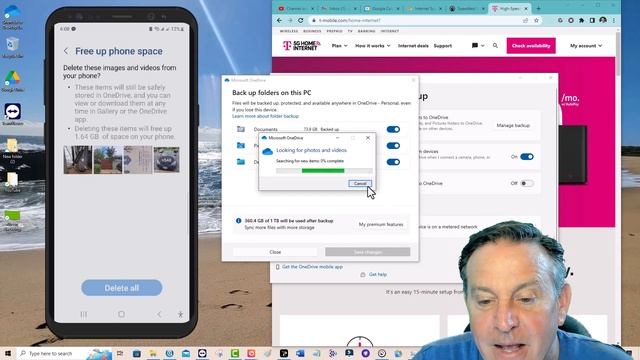Toggle the Off switch in OneDrive settings
The image size is (640, 360).
(x=527, y=183)
